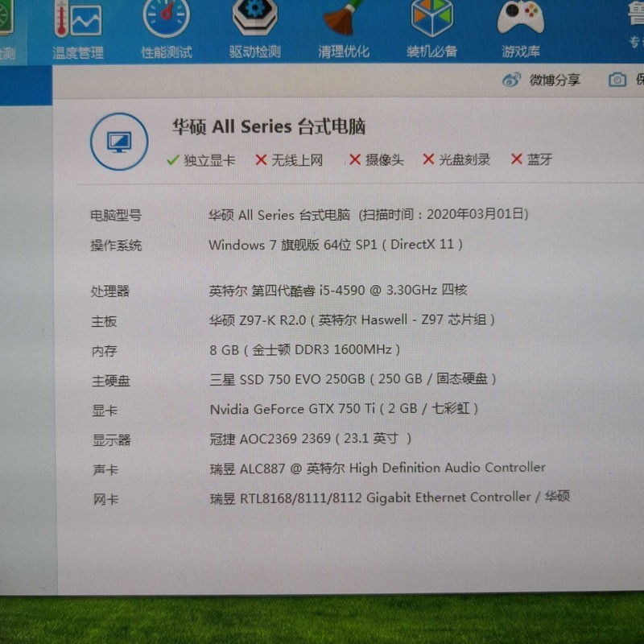Click the 声卡 row label

tap(105, 470)
